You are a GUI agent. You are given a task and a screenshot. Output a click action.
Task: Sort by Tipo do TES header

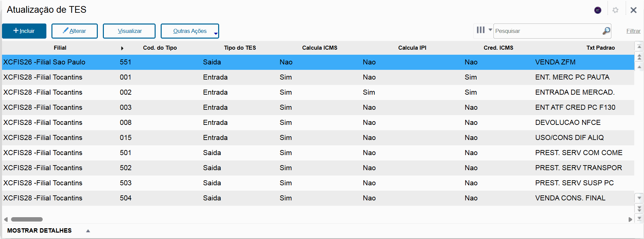click(x=240, y=48)
